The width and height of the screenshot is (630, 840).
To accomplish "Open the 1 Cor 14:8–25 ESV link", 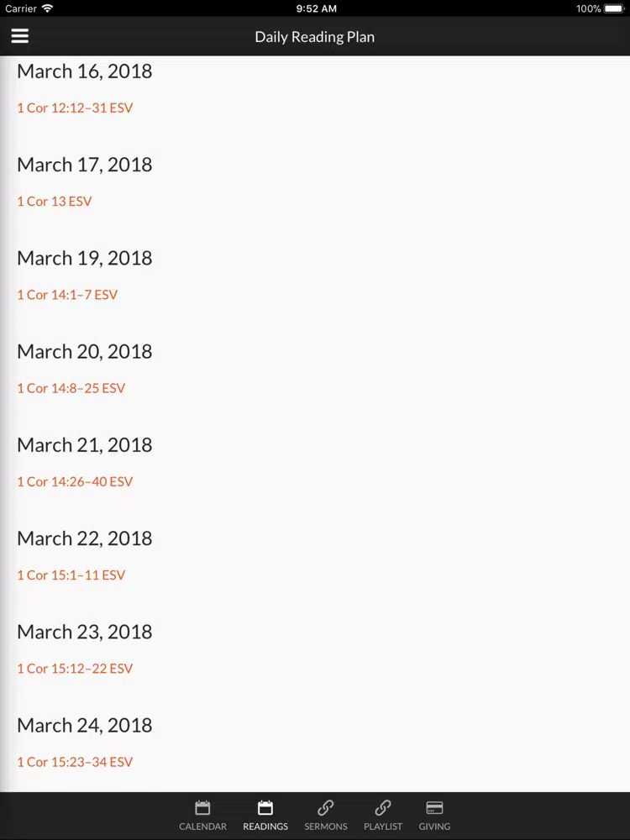I will coord(71,388).
